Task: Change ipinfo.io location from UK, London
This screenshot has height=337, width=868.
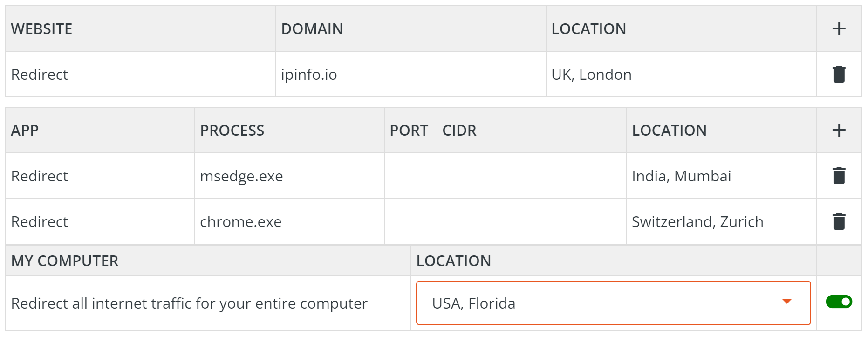Action: [592, 74]
